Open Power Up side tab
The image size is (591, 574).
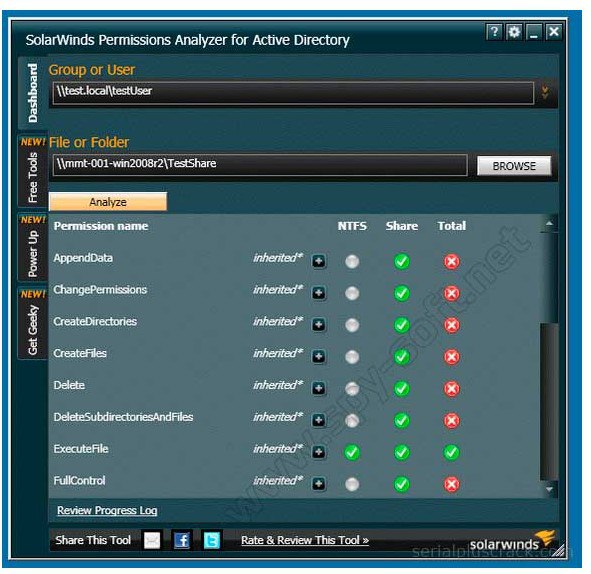click(x=33, y=247)
